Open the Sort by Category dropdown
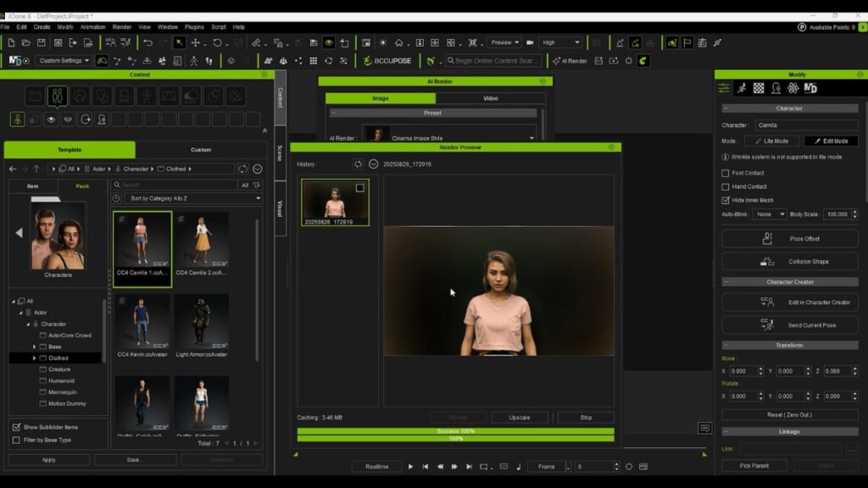868x488 pixels. [x=192, y=198]
